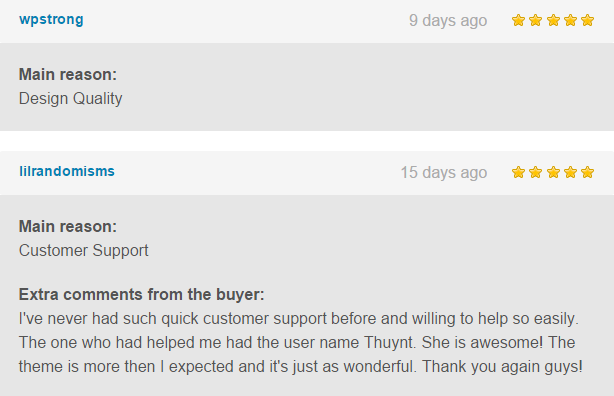Click the second star in wpstrong's rating

click(535, 20)
